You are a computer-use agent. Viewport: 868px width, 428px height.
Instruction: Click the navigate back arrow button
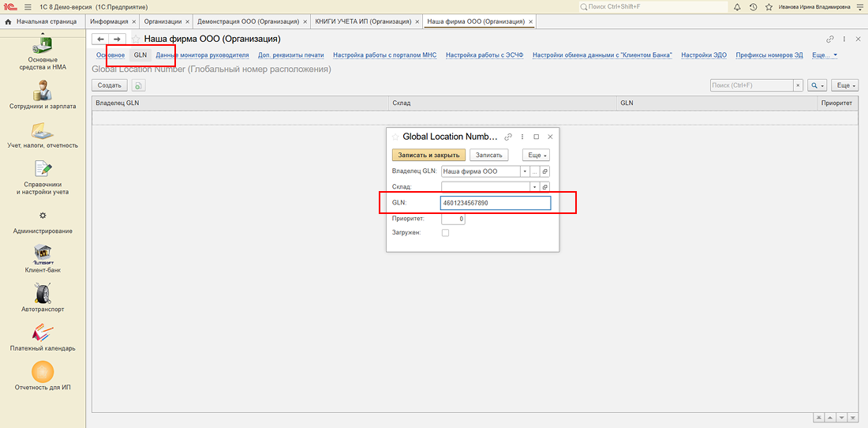click(x=100, y=39)
